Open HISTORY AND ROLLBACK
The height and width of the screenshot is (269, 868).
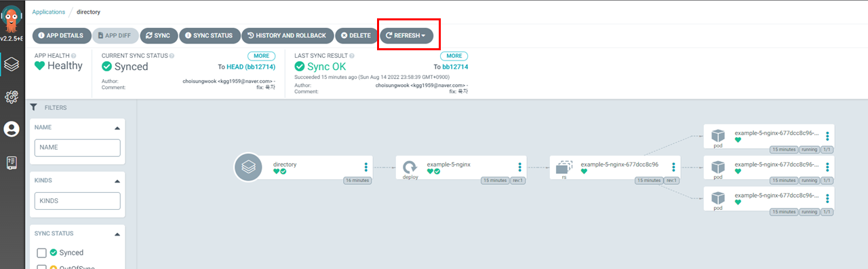(x=288, y=35)
